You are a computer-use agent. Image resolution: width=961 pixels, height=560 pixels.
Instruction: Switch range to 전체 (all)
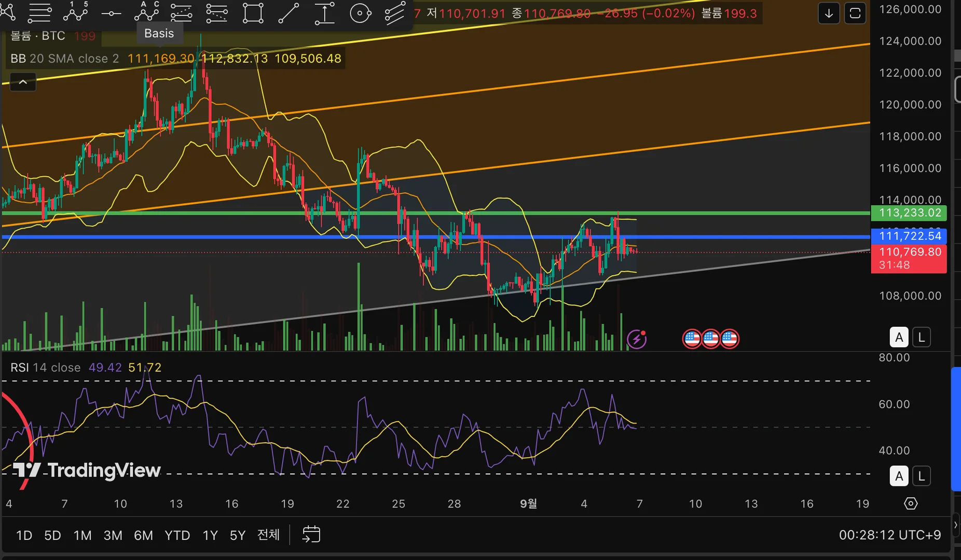pos(269,535)
